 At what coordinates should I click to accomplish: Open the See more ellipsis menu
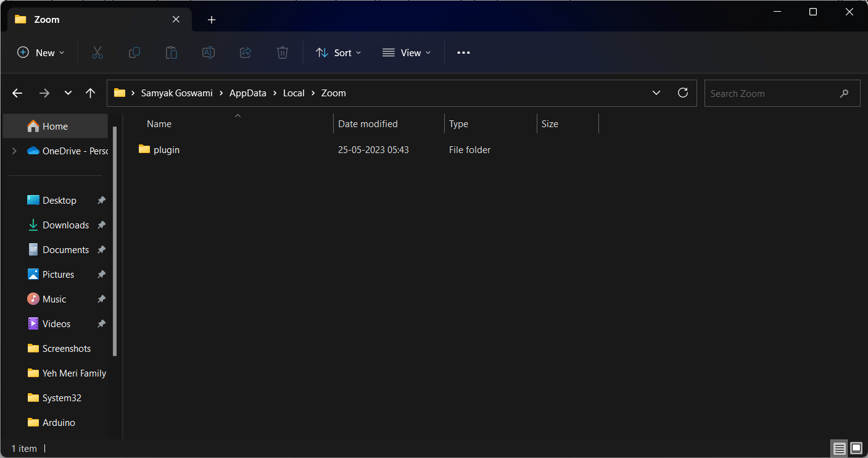click(463, 53)
